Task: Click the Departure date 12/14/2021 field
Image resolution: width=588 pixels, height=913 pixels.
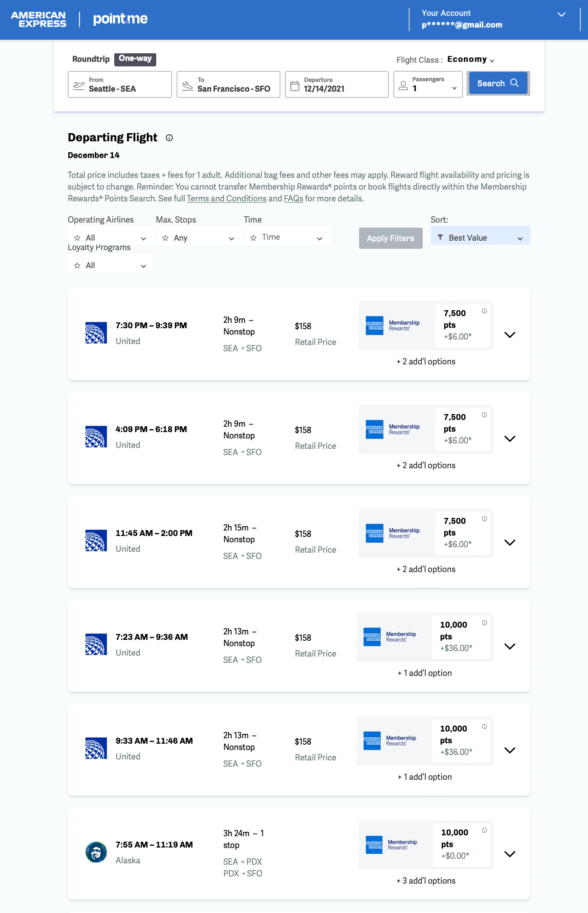Action: tap(336, 84)
